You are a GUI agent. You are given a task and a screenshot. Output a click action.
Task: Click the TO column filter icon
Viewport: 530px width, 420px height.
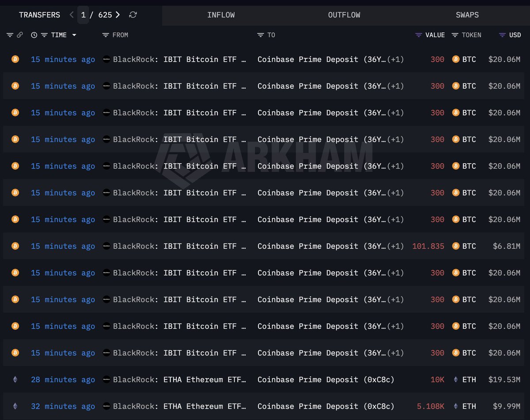[x=261, y=35]
